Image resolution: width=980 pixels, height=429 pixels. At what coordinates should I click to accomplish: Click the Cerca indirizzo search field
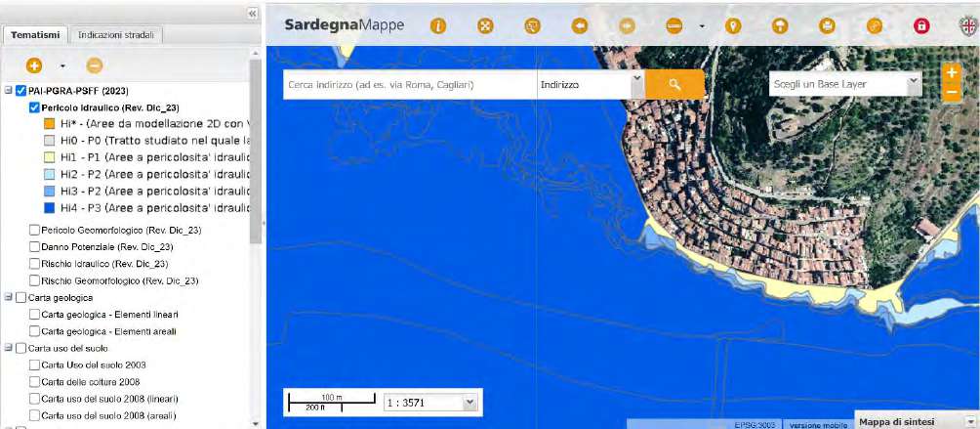pos(409,85)
